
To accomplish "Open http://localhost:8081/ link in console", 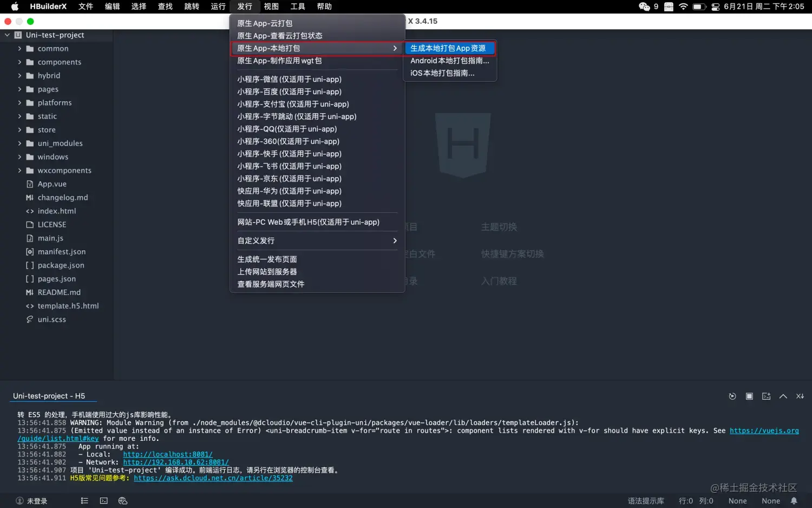I will [167, 454].
